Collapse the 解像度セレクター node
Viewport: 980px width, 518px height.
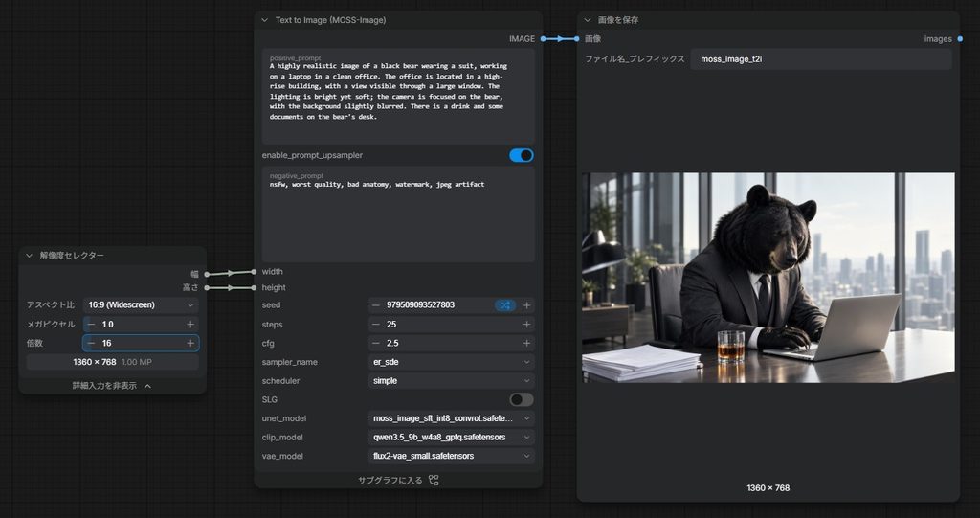click(30, 256)
